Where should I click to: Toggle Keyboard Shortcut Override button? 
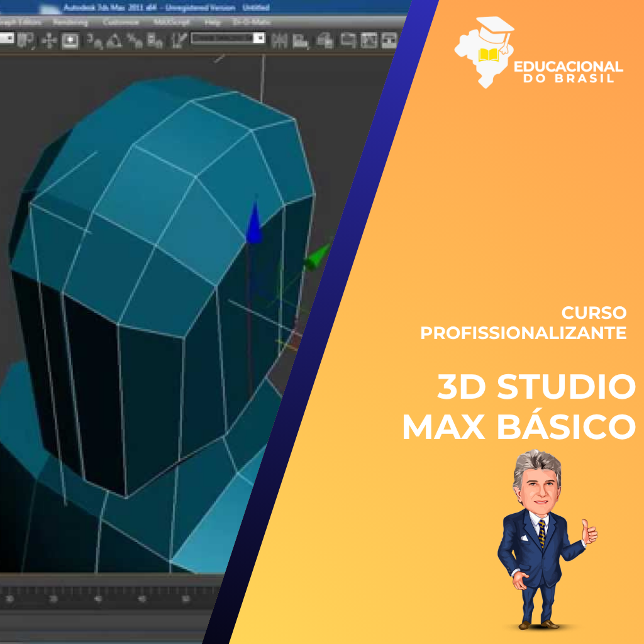click(70, 40)
